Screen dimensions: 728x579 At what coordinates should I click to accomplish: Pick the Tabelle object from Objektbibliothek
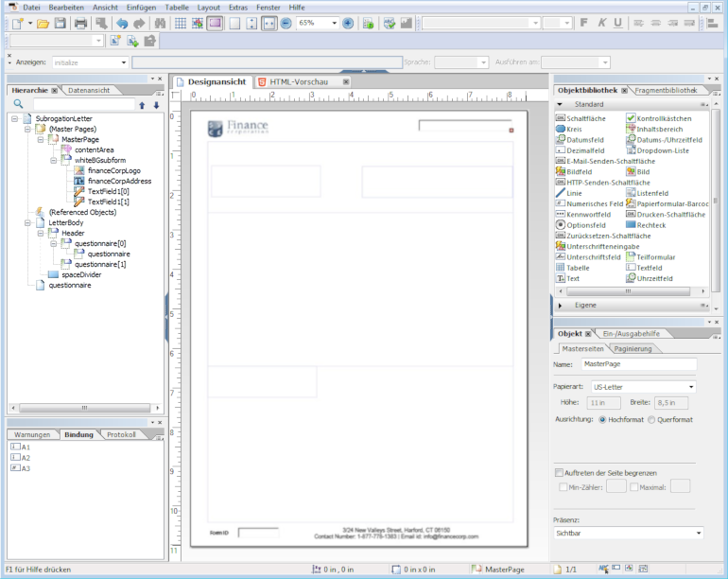[x=578, y=268]
